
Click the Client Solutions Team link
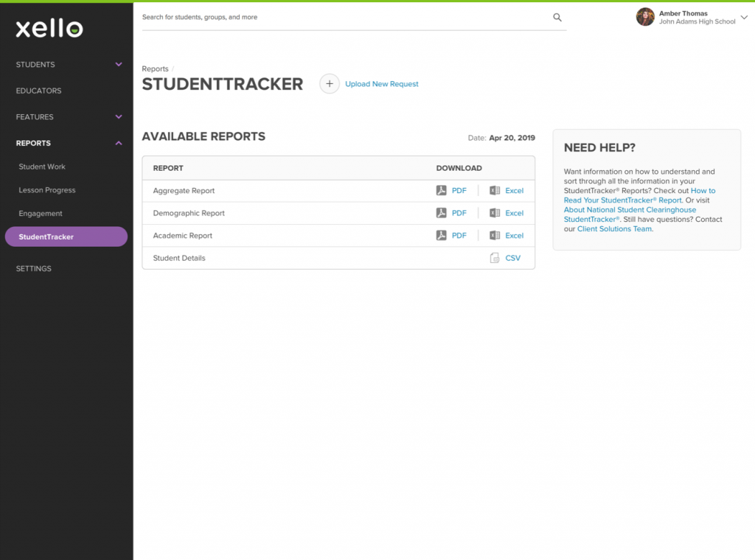[x=614, y=229]
